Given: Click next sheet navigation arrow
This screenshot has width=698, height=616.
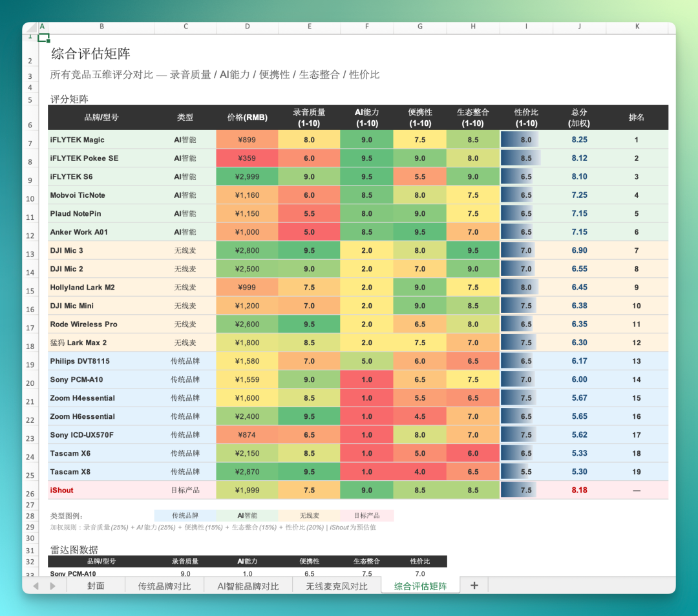Looking at the screenshot, I should (52, 586).
